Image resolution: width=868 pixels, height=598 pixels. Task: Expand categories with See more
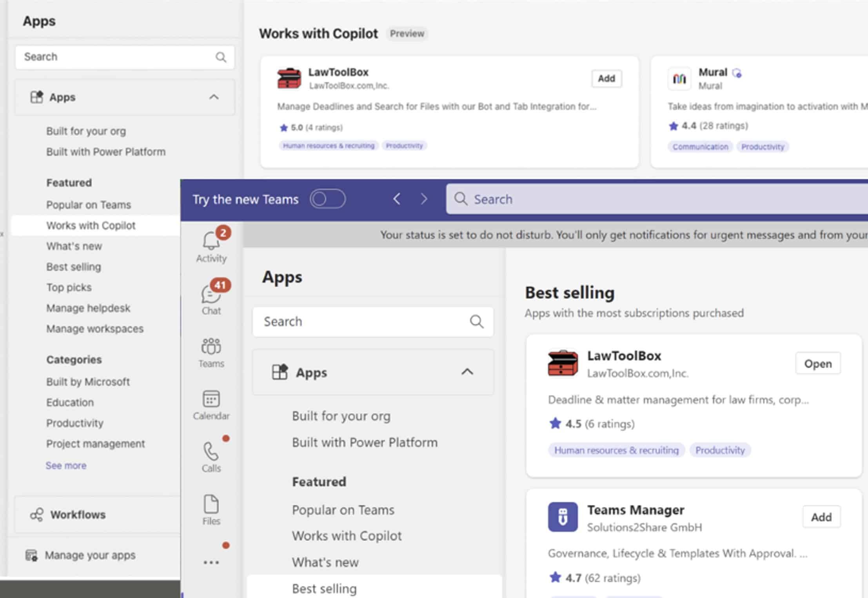66,466
